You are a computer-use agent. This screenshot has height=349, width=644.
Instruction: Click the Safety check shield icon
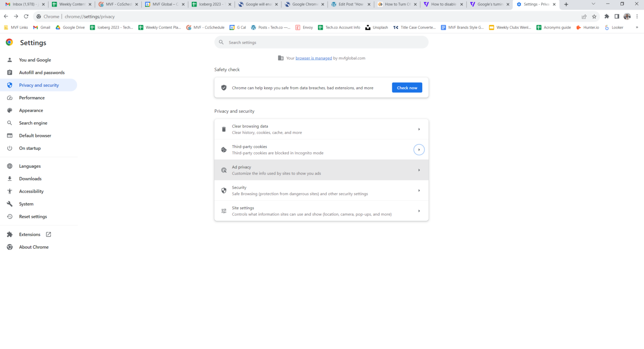tap(223, 87)
